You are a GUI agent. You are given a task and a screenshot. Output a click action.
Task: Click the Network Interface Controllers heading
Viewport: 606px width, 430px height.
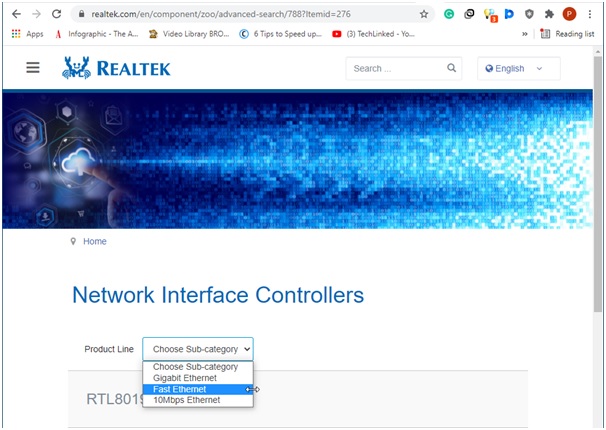click(218, 295)
